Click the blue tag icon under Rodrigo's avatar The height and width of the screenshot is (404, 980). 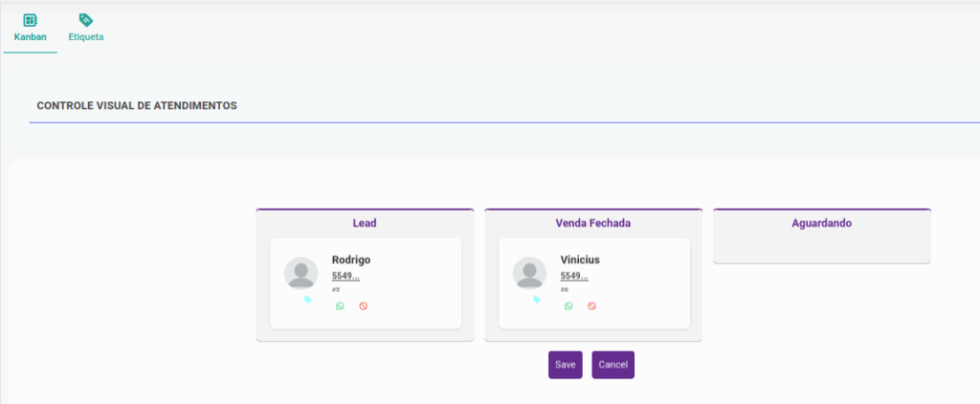[x=307, y=299]
